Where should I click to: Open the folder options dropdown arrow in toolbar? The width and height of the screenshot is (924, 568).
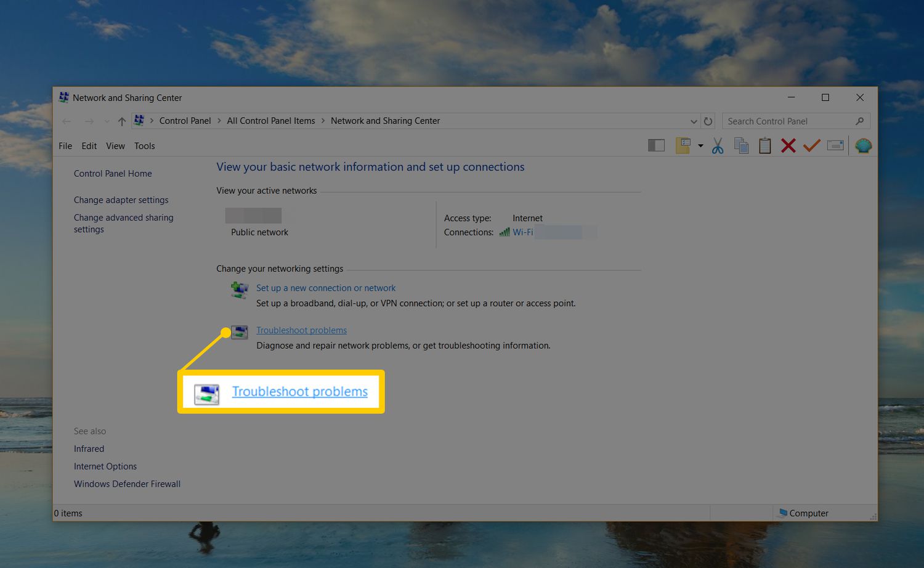700,146
